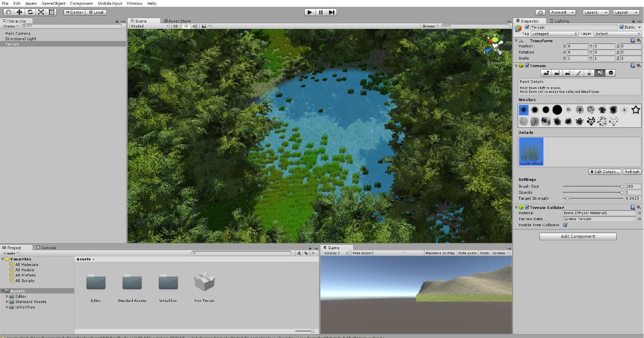This screenshot has height=338, width=644.
Task: Adjust the Brush Size slider
Action: click(593, 186)
